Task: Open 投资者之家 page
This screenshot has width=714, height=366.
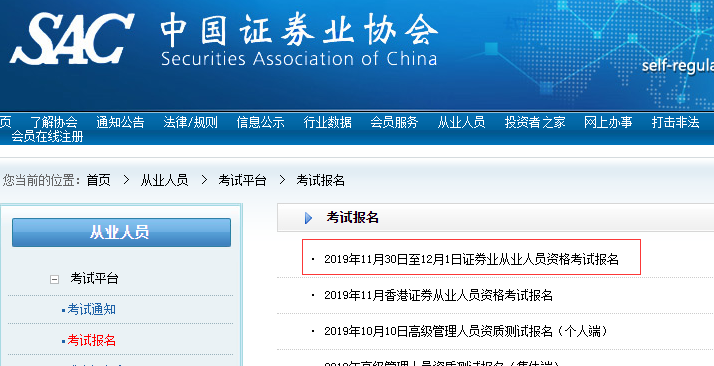Action: 535,122
